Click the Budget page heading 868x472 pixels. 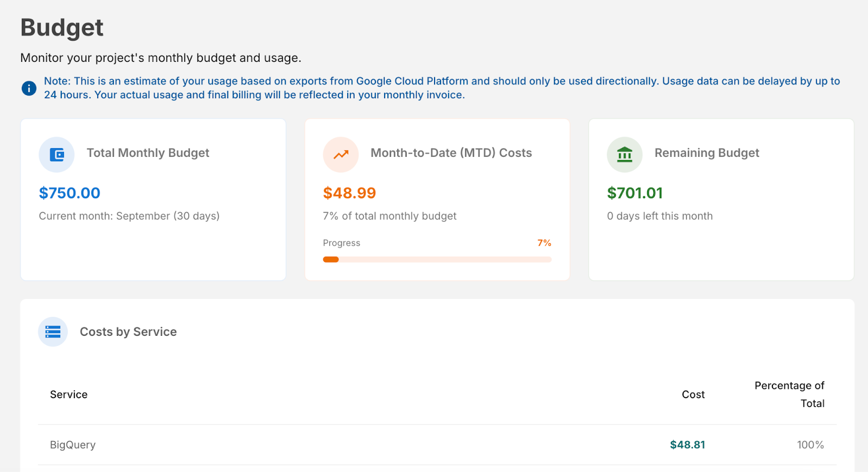[x=62, y=28]
